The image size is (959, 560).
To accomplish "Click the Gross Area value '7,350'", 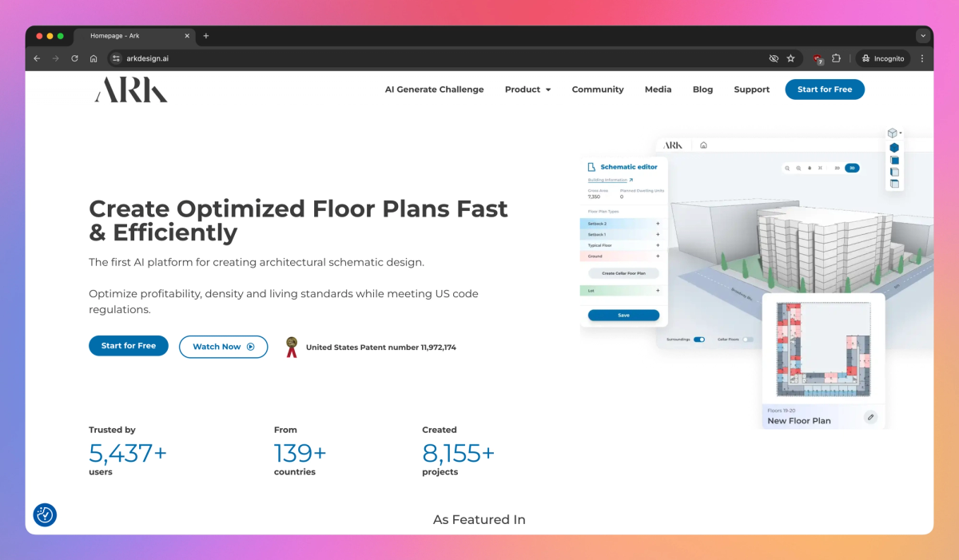I will tap(594, 197).
